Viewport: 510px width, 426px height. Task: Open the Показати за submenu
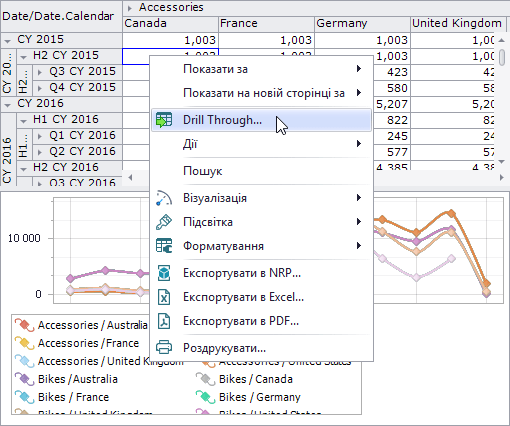[x=261, y=69]
